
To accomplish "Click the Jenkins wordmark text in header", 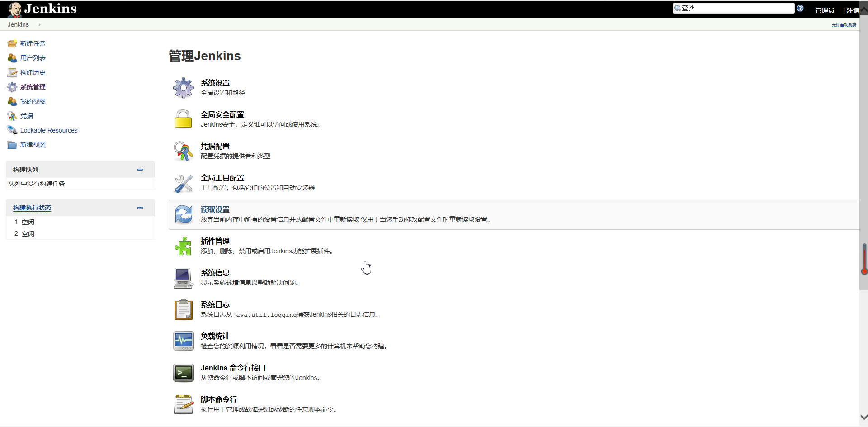I will pyautogui.click(x=51, y=9).
